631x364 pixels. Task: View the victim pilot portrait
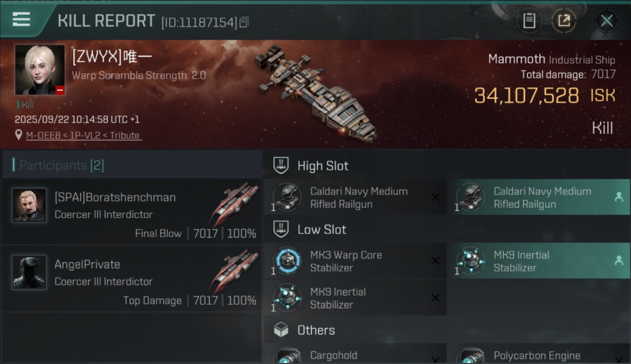pyautogui.click(x=40, y=69)
